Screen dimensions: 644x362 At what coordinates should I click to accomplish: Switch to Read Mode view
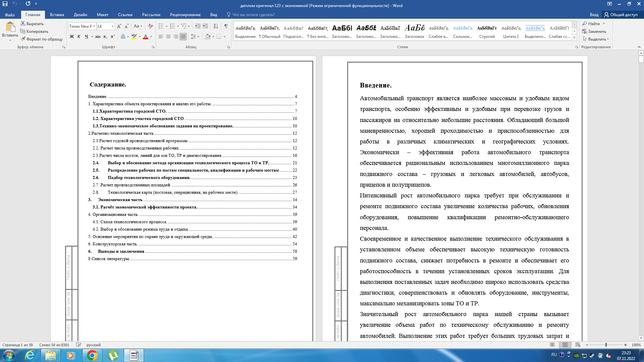552,345
